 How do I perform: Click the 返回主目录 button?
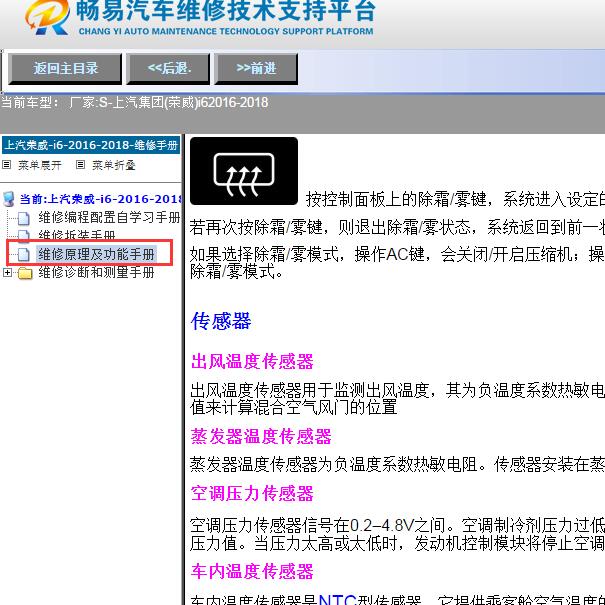(65, 69)
